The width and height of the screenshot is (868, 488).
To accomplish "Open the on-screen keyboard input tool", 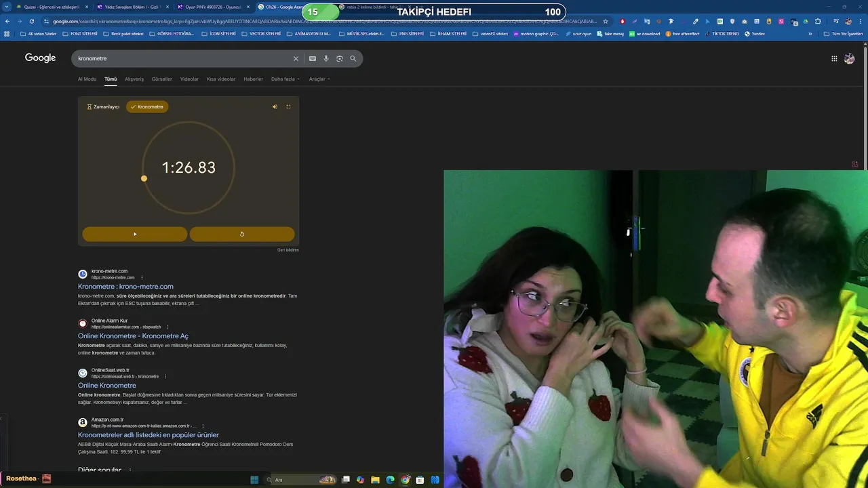I will coord(312,58).
